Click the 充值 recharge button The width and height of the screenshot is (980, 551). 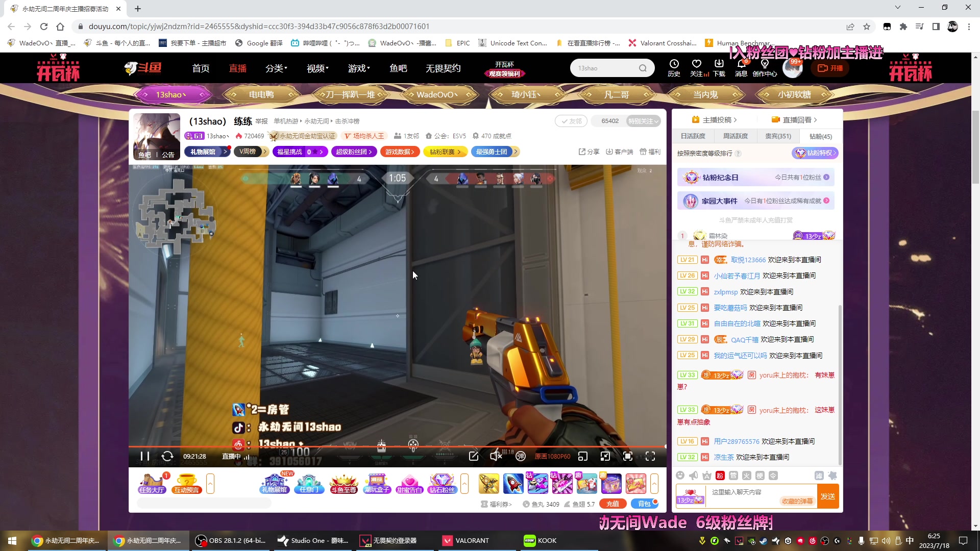tap(612, 504)
